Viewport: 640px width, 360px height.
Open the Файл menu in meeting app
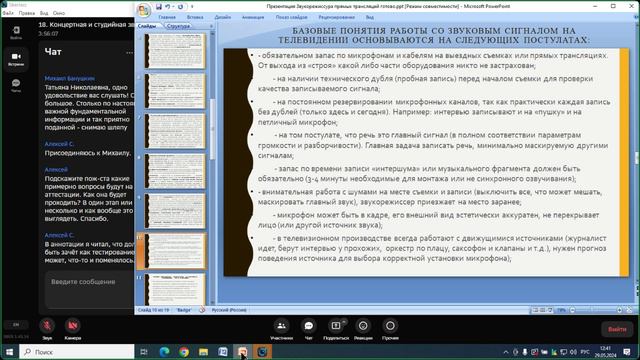point(8,13)
